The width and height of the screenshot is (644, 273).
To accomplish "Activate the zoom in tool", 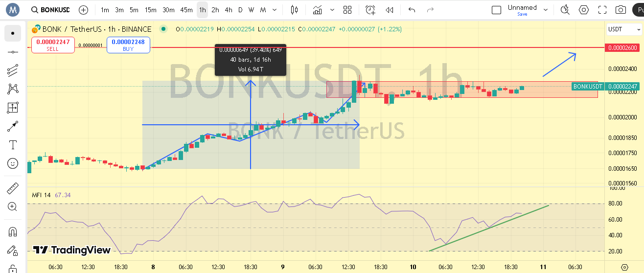I will [13, 206].
